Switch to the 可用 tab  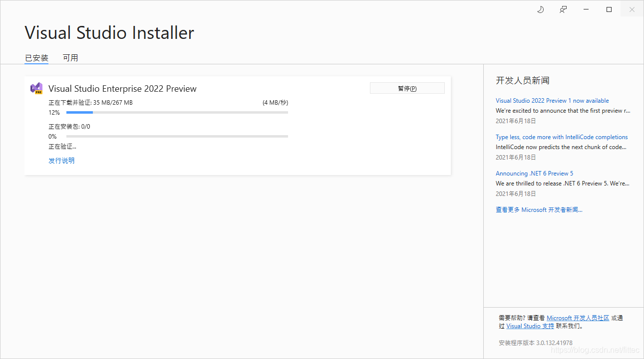pos(70,58)
